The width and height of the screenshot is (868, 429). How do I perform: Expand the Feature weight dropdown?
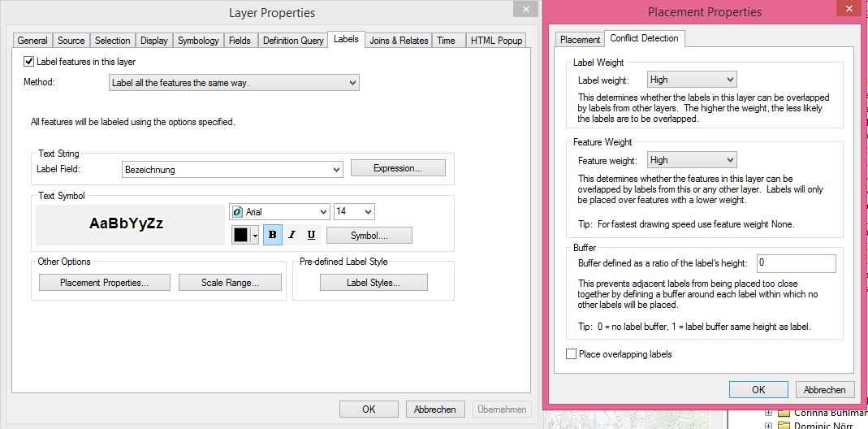tap(692, 160)
